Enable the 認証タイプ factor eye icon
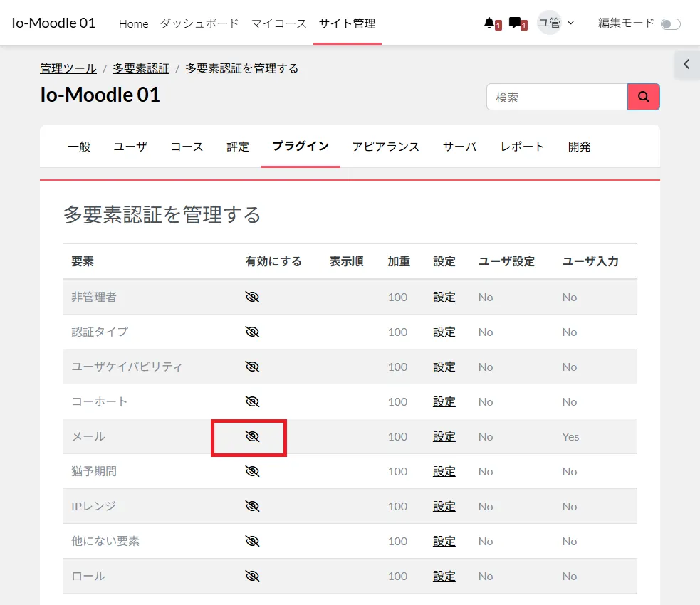This screenshot has width=700, height=605. tap(252, 332)
